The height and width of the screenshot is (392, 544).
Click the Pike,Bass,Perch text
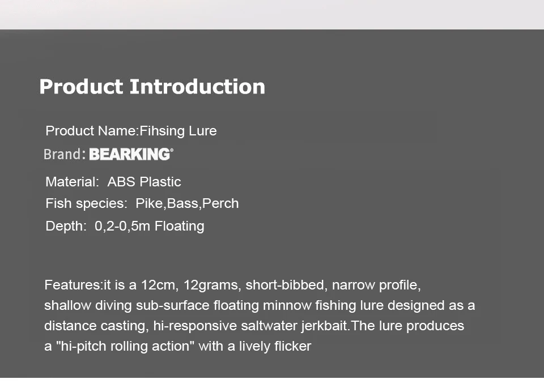click(187, 203)
